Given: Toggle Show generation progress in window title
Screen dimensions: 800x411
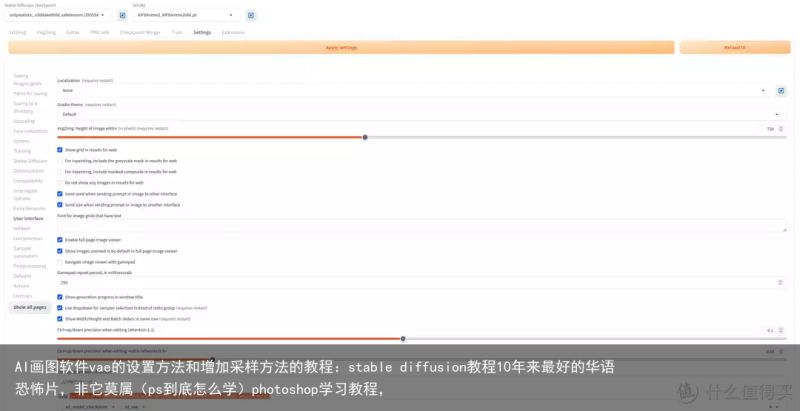Looking at the screenshot, I should (x=60, y=297).
